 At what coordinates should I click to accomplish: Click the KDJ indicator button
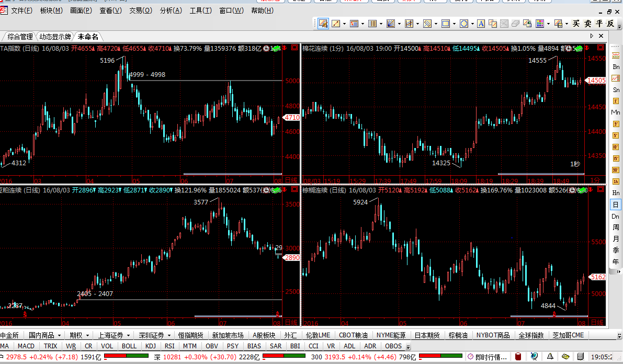(x=151, y=346)
